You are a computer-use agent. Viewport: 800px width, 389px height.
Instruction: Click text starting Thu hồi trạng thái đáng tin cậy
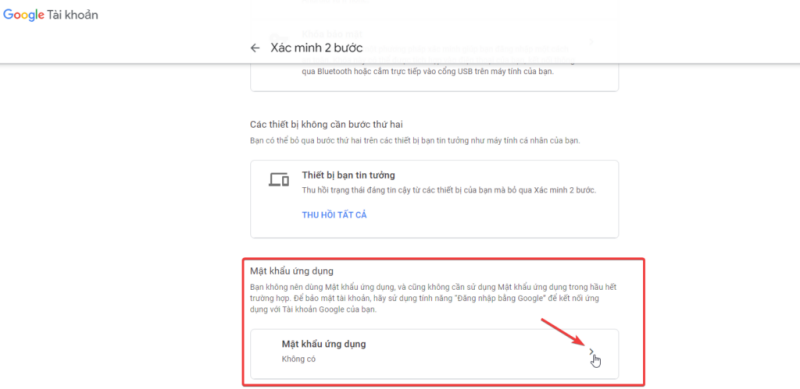point(449,190)
